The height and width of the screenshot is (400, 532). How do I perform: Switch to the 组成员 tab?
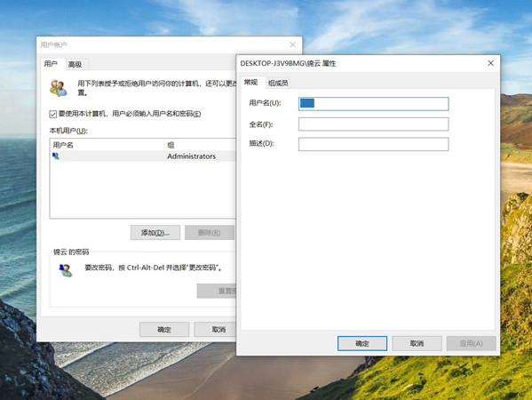pyautogui.click(x=278, y=83)
